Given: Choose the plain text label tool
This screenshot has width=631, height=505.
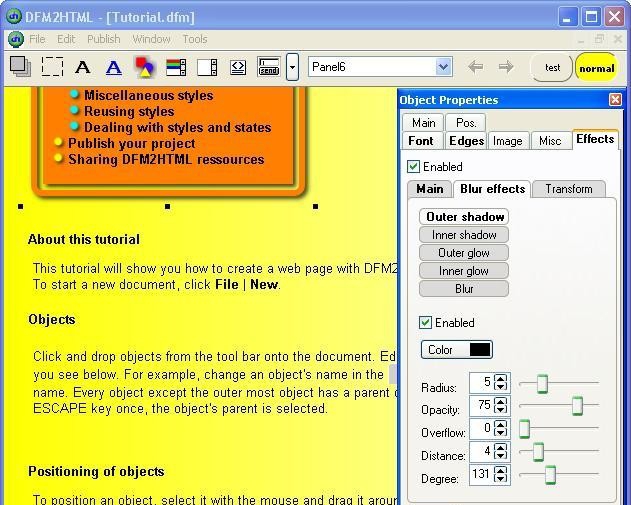Looking at the screenshot, I should 83,67.
